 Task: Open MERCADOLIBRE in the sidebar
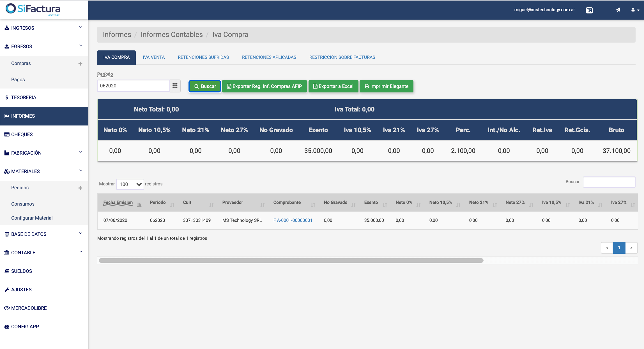coord(44,308)
